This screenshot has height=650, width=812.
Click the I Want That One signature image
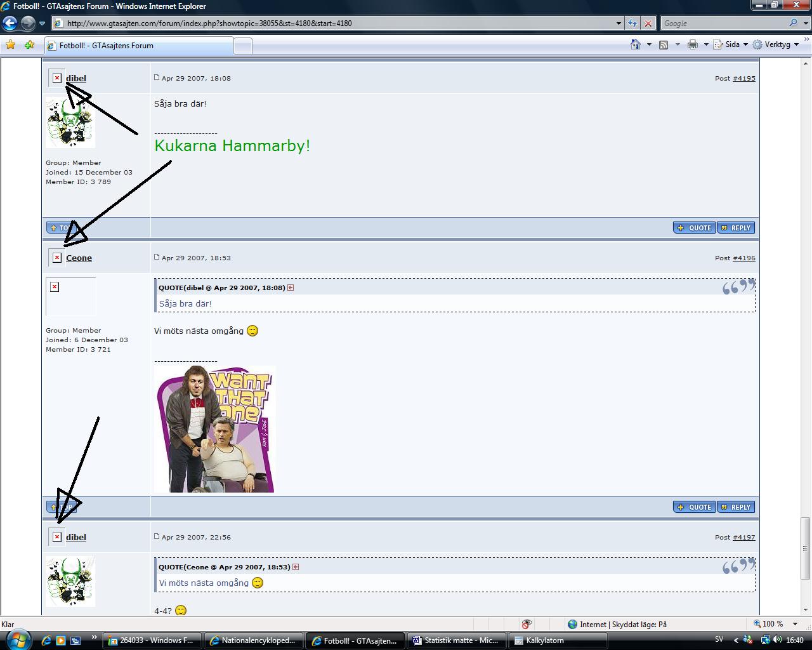[x=214, y=429]
